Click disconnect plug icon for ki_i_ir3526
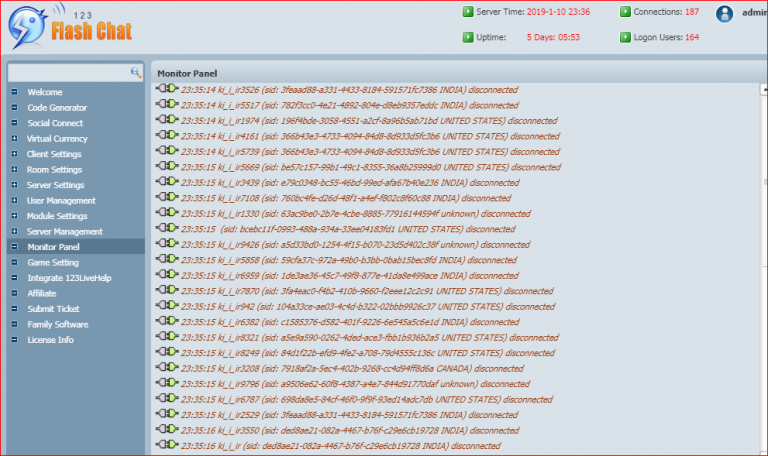The height and width of the screenshot is (456, 768). [167, 89]
